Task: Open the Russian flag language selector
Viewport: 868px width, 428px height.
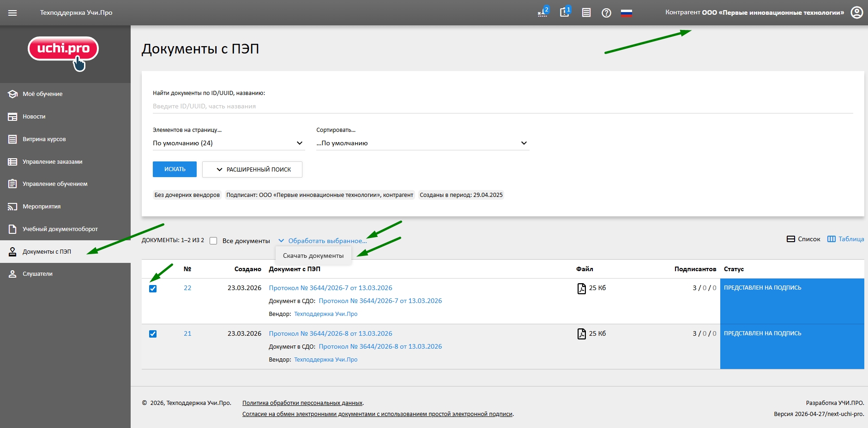Action: (626, 13)
